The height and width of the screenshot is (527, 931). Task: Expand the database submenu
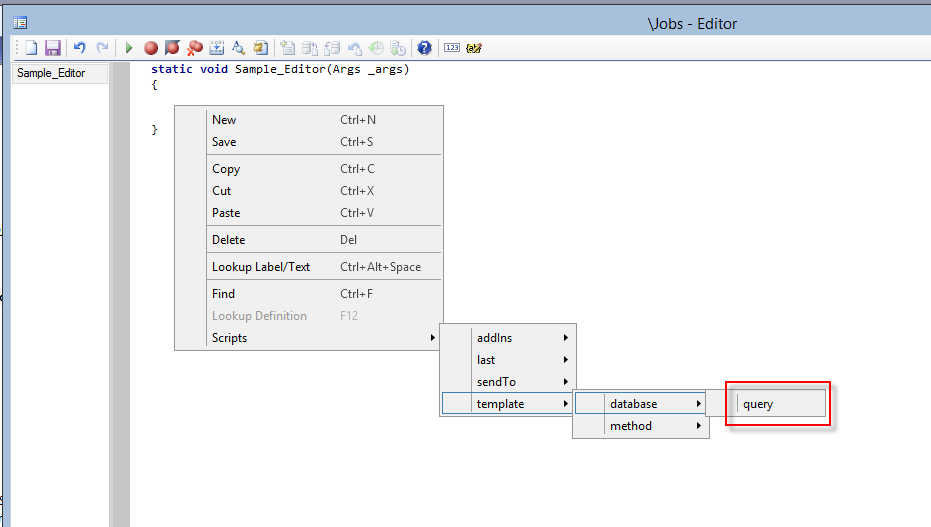coord(641,404)
